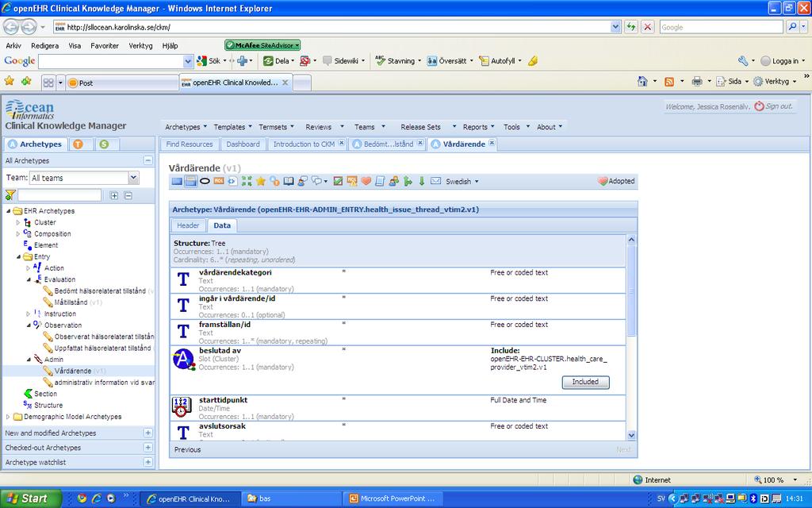Click the Översätt translate toolbar button
The height and width of the screenshot is (508, 812).
tap(450, 60)
